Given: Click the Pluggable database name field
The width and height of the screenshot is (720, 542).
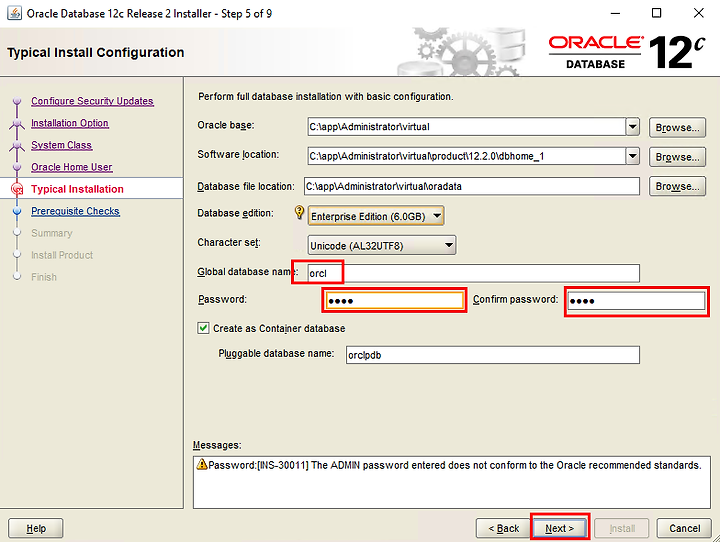Looking at the screenshot, I should pyautogui.click(x=493, y=355).
